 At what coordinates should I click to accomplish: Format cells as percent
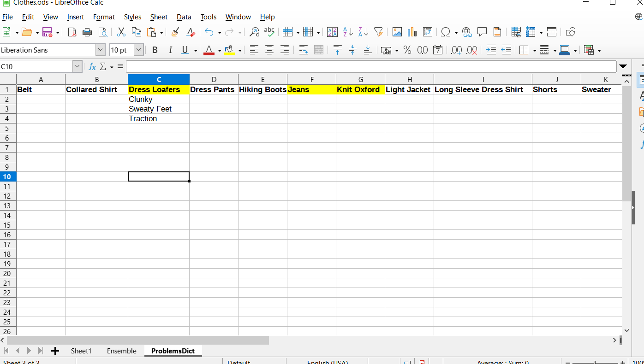click(407, 50)
